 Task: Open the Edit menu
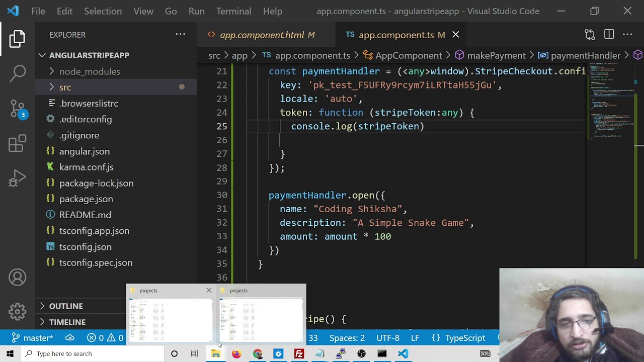pyautogui.click(x=65, y=11)
